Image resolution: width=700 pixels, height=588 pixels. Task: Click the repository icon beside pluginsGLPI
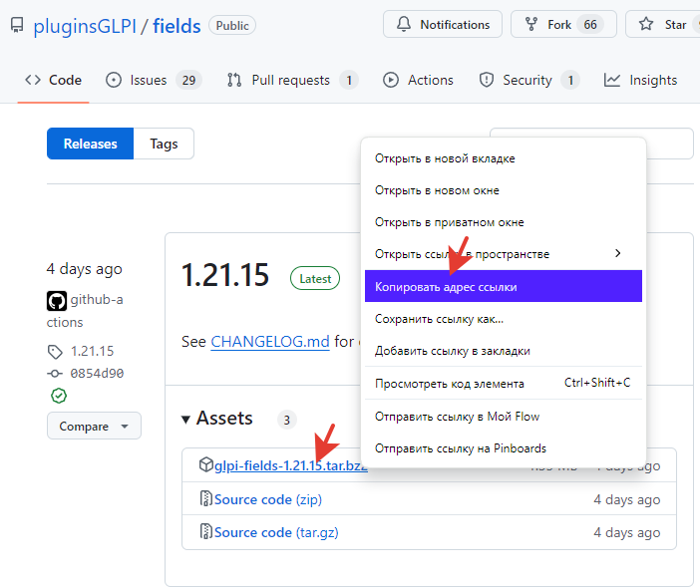pos(17,26)
